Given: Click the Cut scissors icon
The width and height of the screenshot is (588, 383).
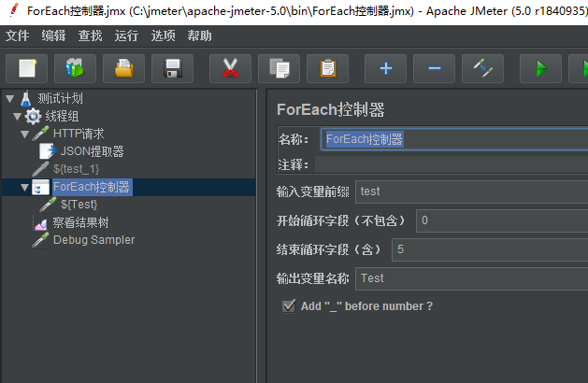Looking at the screenshot, I should (x=230, y=68).
